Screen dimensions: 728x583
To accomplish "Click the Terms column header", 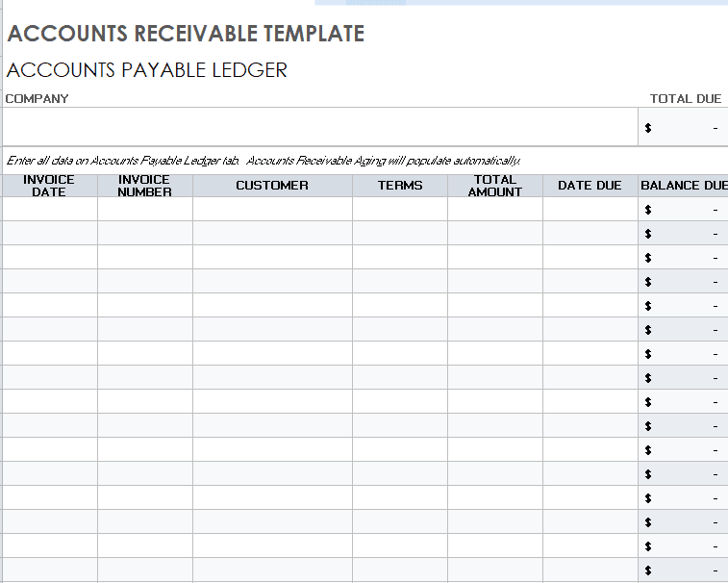I will tap(400, 186).
